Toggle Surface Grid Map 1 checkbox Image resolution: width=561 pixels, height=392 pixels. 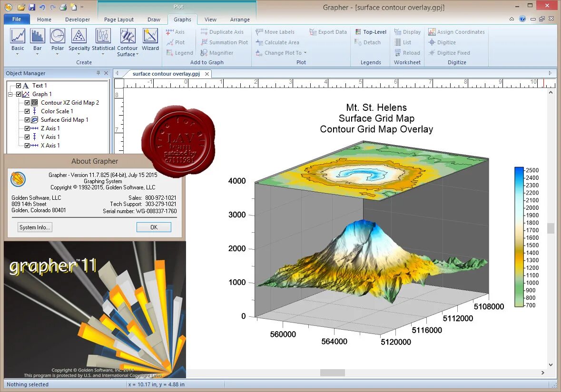coord(27,120)
